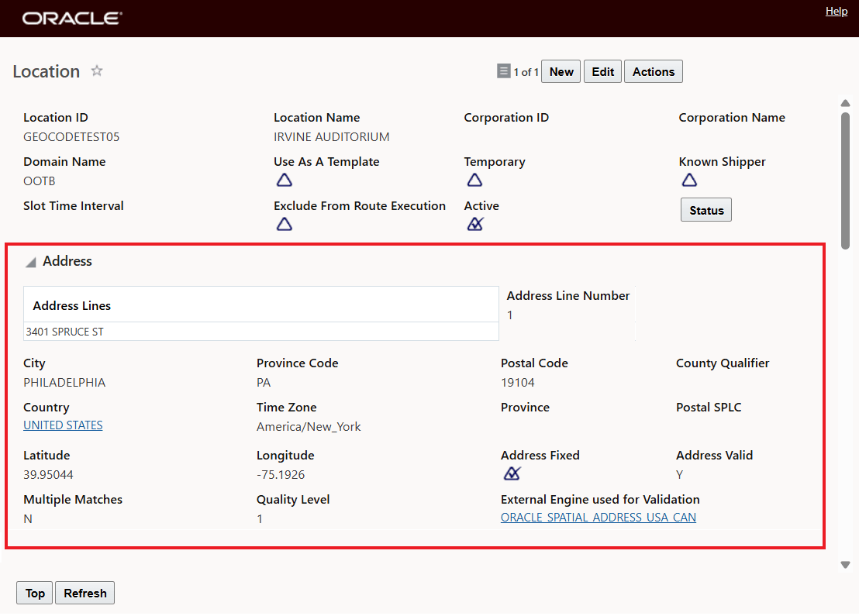
Task: Click the record list icon beside 1 of 1
Action: click(504, 71)
